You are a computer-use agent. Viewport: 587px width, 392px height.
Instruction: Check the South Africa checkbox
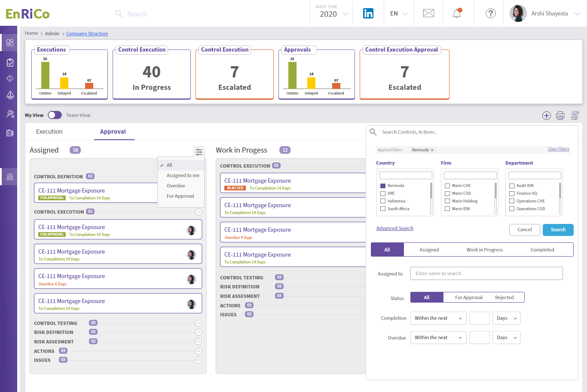(x=383, y=209)
